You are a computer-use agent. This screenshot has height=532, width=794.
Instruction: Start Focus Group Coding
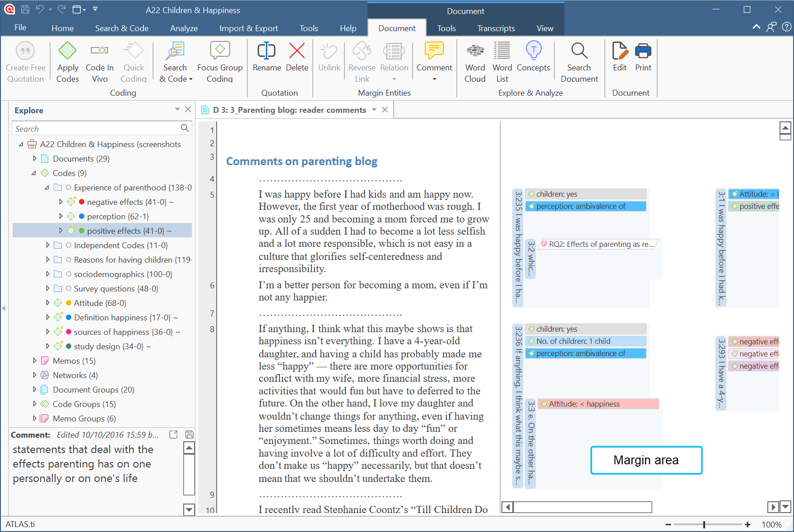(220, 63)
